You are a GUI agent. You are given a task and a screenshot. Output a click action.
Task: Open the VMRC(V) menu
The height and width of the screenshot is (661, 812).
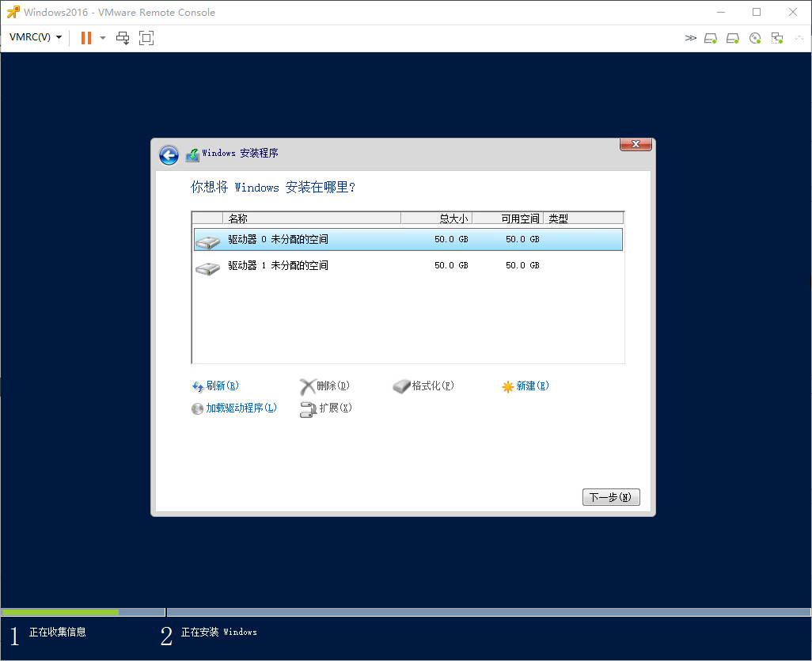click(x=36, y=37)
